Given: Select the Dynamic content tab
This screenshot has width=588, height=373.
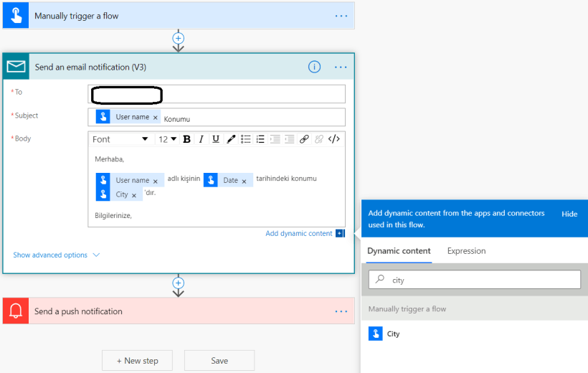Looking at the screenshot, I should [x=399, y=251].
